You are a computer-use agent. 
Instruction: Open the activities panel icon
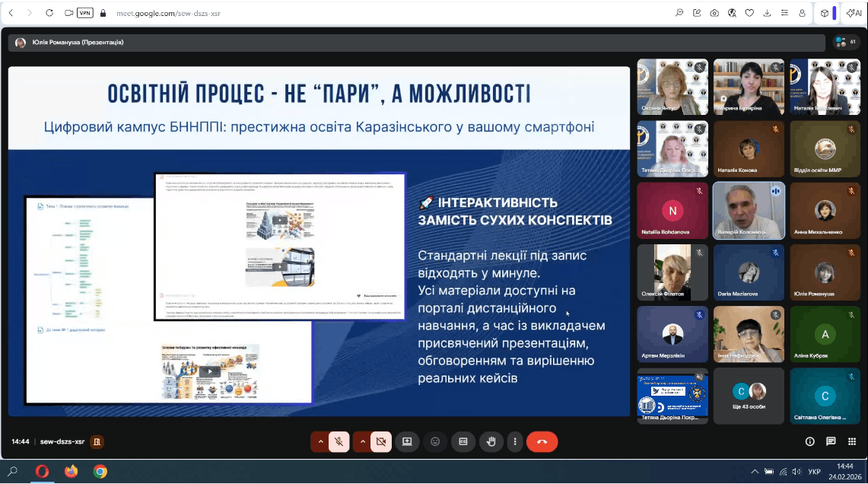tap(851, 441)
